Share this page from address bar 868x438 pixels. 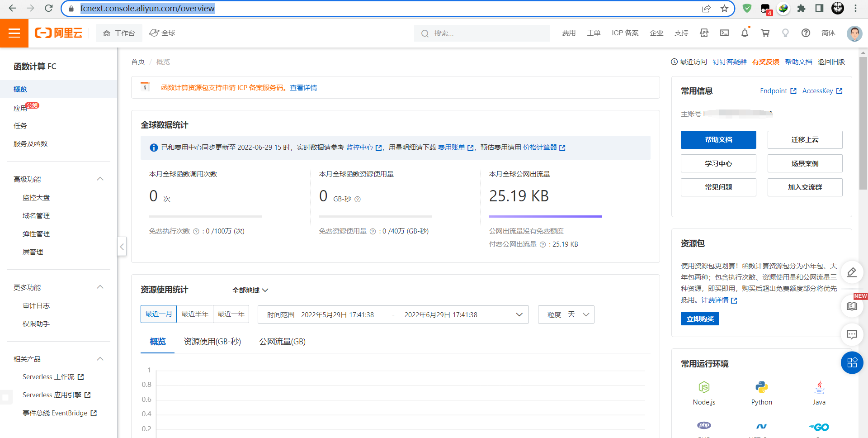pyautogui.click(x=706, y=8)
